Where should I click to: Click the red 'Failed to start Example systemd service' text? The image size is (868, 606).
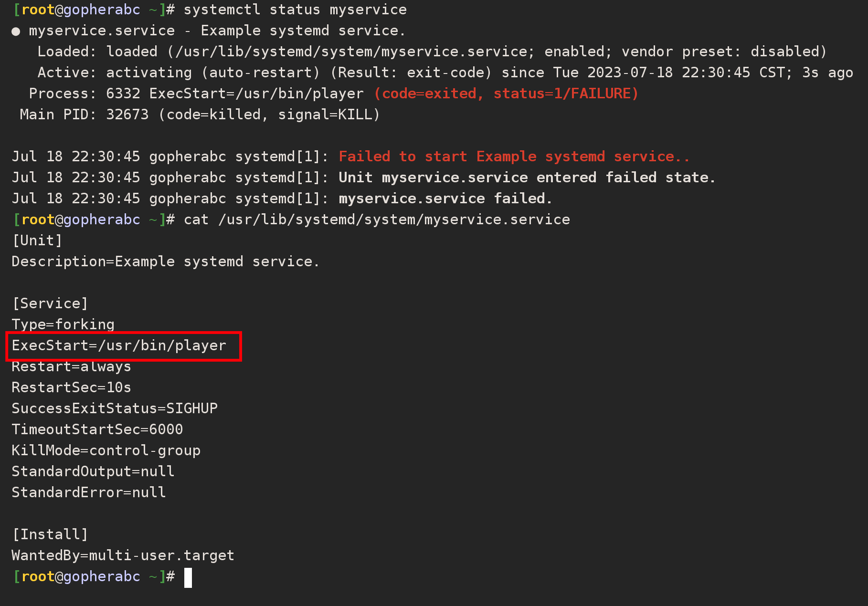(514, 157)
